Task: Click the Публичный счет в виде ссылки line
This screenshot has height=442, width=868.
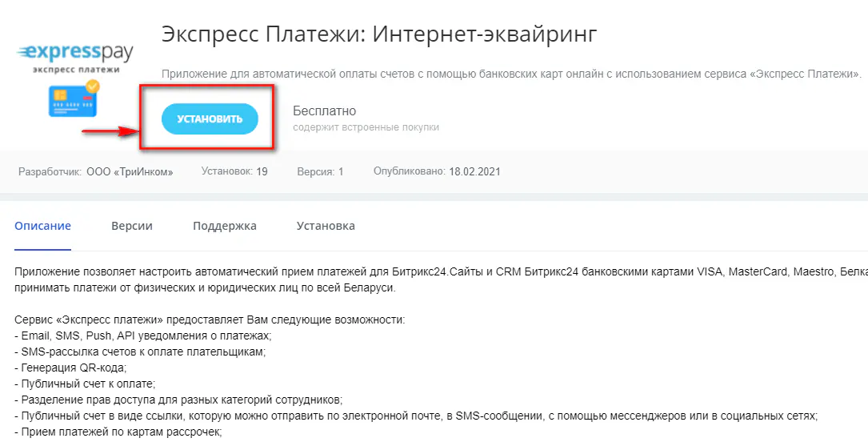Action: point(416,416)
